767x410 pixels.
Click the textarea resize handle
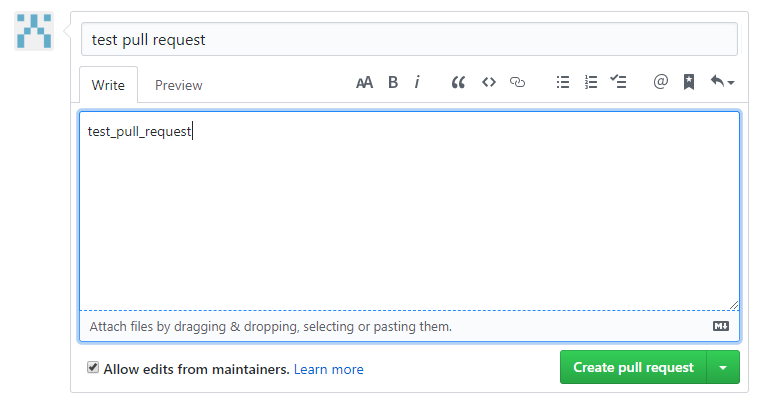[734, 305]
